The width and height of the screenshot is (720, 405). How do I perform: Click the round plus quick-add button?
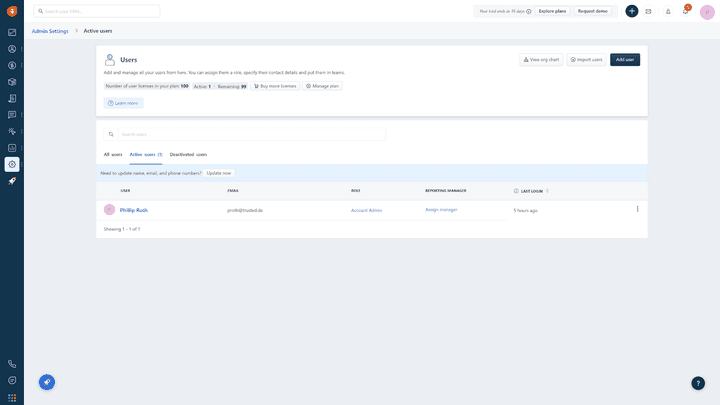632,11
